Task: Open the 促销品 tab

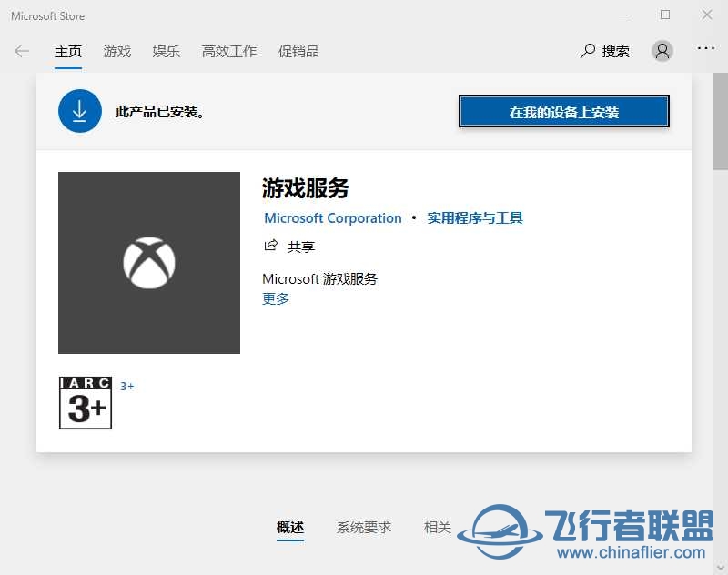Action: point(298,52)
